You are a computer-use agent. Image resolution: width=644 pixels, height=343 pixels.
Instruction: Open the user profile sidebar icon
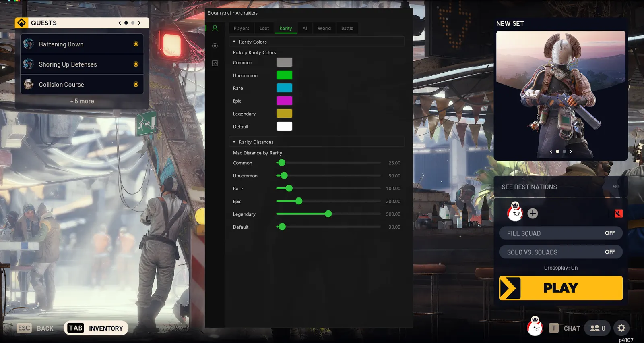point(215,28)
